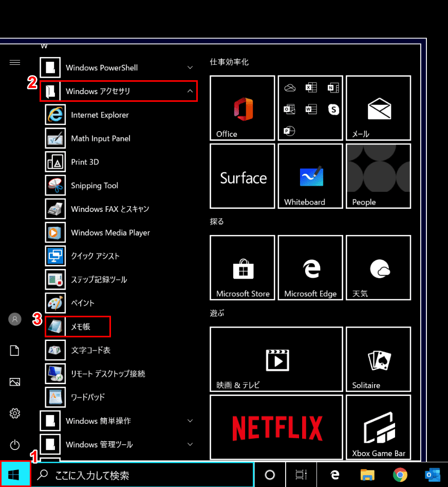This screenshot has width=448, height=487.
Task: Click the OneDrive icon in Office folder tile
Action: click(x=290, y=88)
